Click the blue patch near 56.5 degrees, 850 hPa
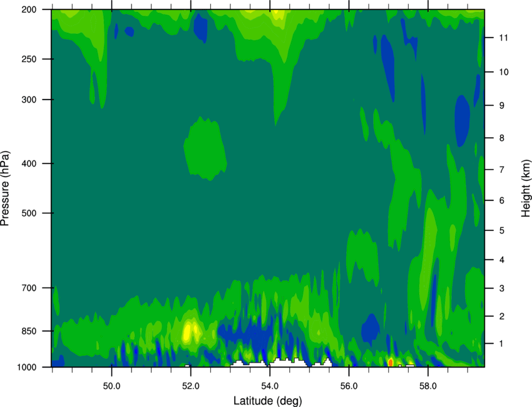532x407 pixels. [371, 328]
